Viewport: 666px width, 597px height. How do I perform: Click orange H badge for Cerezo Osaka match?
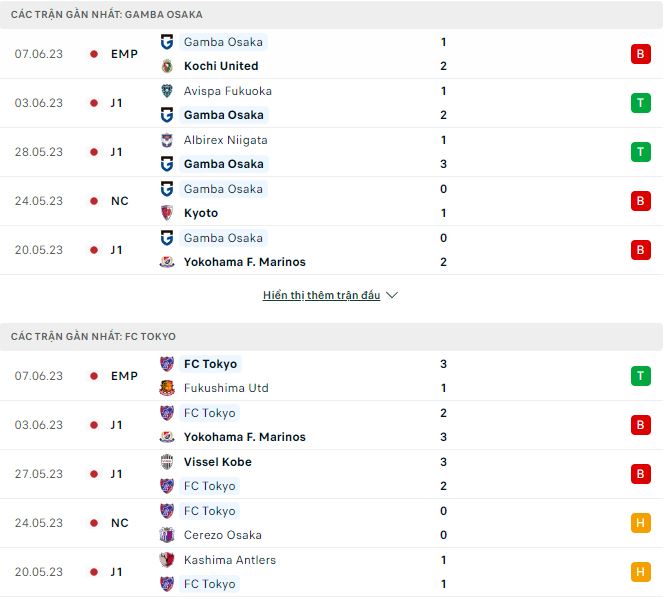[640, 523]
